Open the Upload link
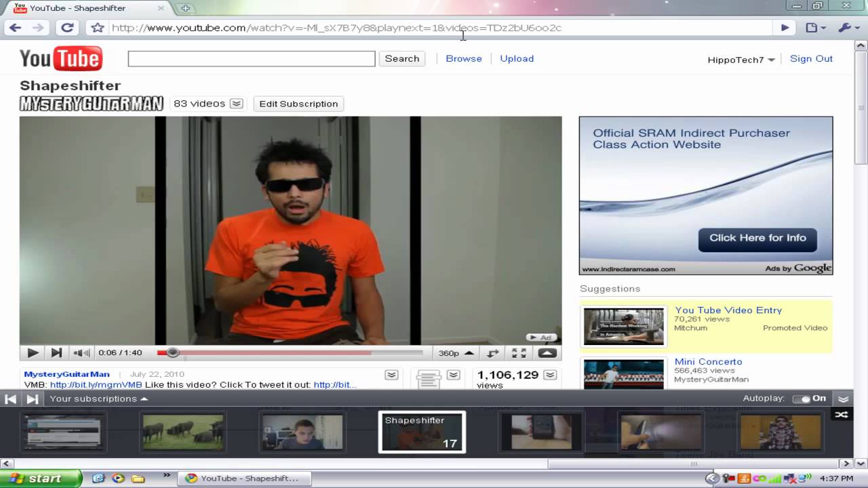The height and width of the screenshot is (488, 868). [x=517, y=59]
